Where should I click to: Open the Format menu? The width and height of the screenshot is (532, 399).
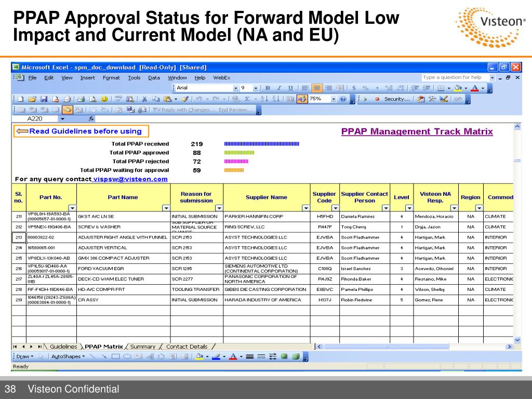pos(111,78)
